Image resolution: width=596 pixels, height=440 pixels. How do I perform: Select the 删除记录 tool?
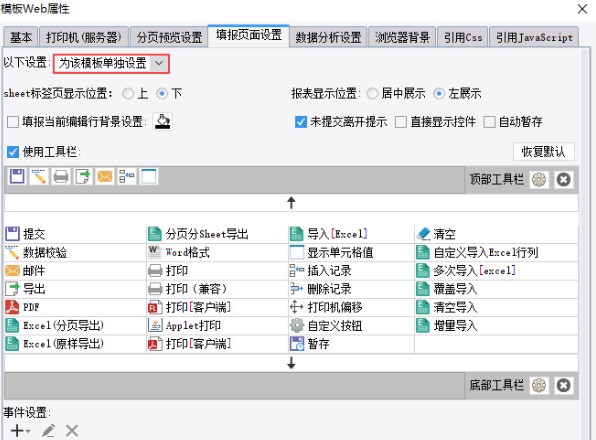[x=352, y=289]
